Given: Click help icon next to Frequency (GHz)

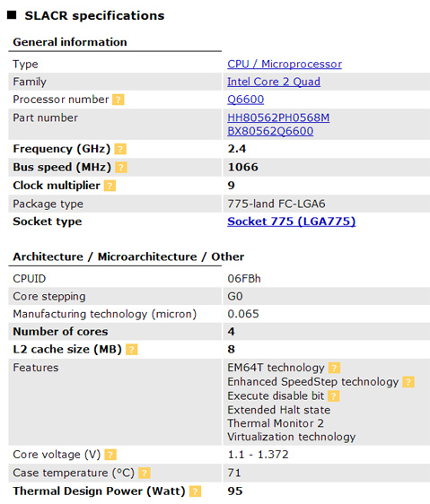Looking at the screenshot, I should (x=120, y=149).
